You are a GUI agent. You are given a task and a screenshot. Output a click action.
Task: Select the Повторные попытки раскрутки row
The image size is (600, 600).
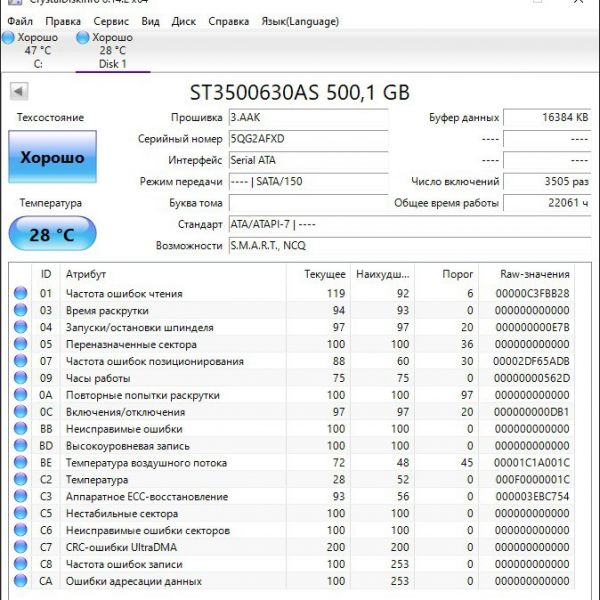coord(292,395)
